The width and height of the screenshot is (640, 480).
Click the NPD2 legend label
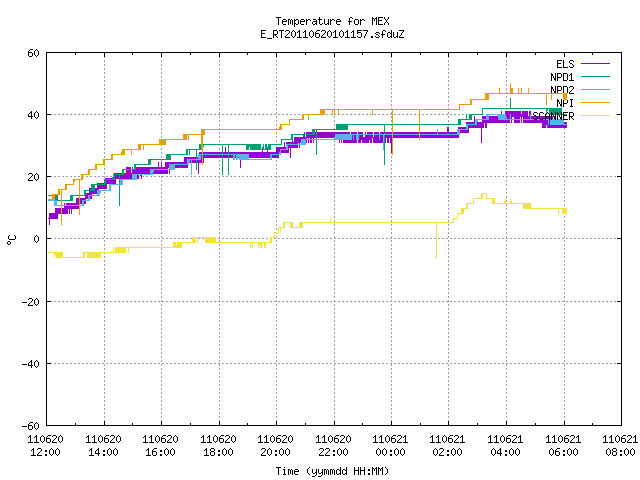[x=562, y=90]
